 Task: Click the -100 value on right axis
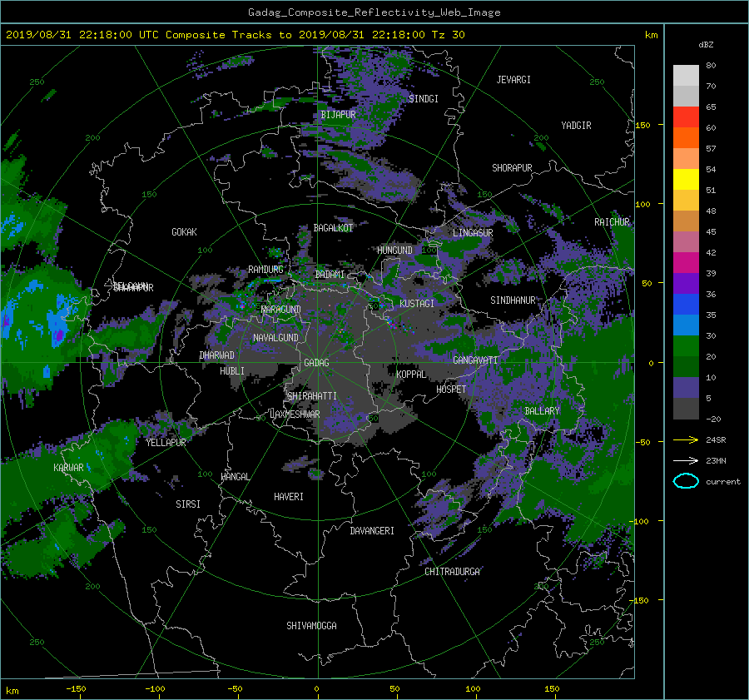click(640, 521)
